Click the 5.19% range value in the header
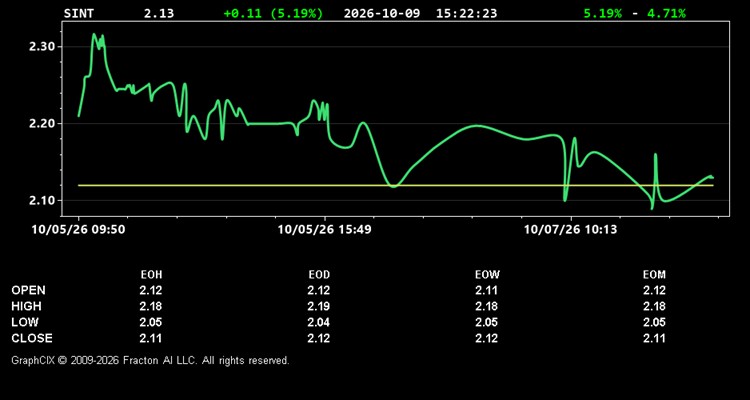 (x=603, y=14)
